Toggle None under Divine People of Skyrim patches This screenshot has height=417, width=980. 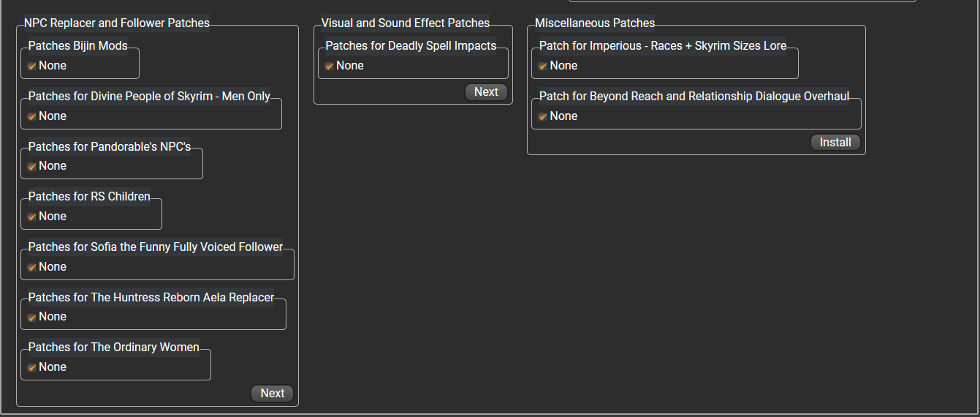tap(32, 116)
